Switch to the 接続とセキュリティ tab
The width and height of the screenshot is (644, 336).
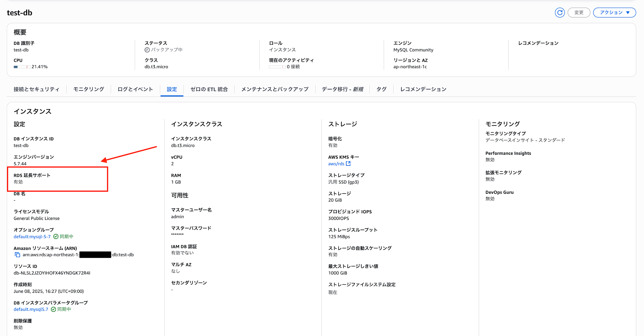click(x=36, y=89)
